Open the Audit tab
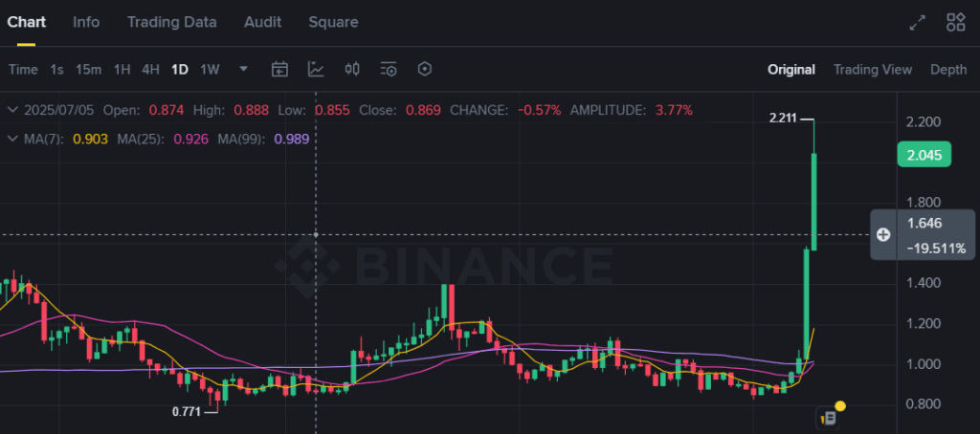Screen dimensions: 980x434 point(262,22)
